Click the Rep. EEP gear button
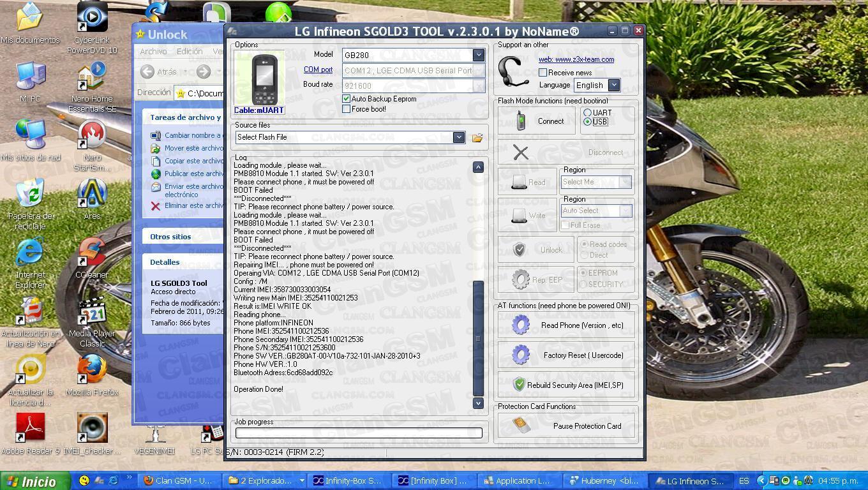The image size is (868, 490). (536, 279)
